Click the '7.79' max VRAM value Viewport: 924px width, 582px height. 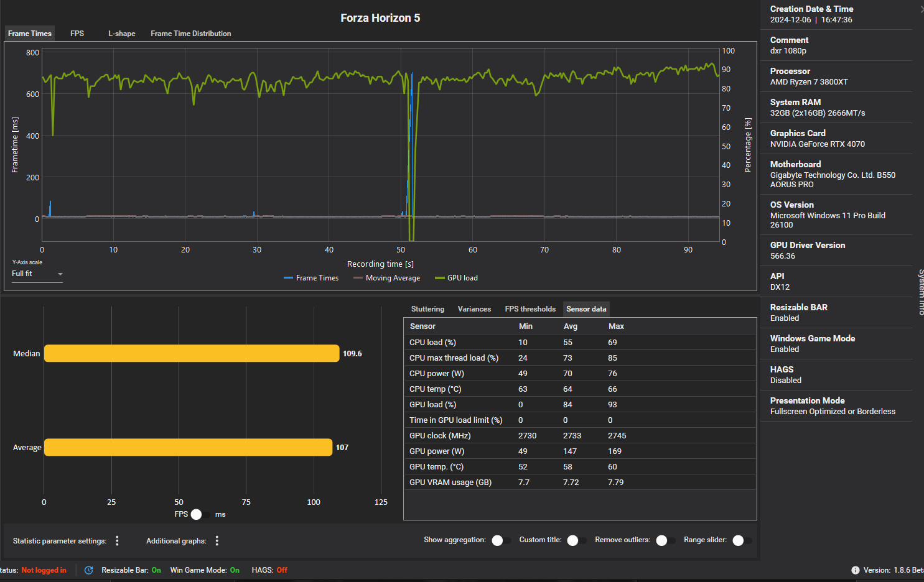[615, 483]
